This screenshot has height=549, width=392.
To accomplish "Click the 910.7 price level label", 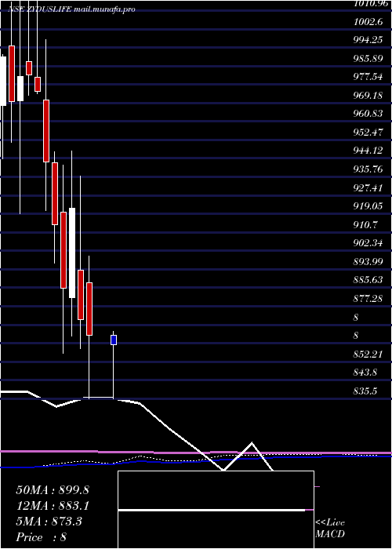I will pos(365,224).
